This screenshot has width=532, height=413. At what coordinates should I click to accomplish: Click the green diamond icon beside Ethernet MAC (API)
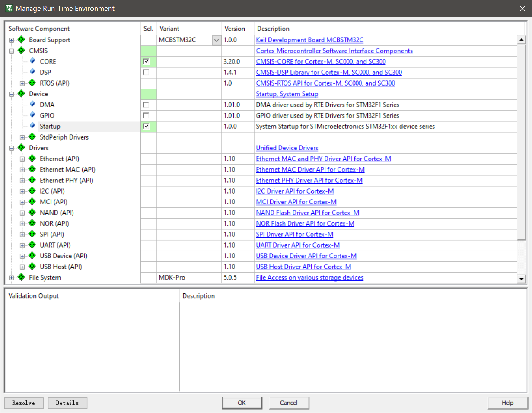click(32, 169)
